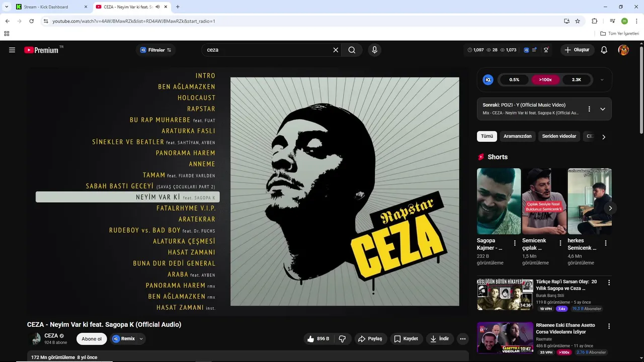
Task: Open options for the Semicenk çıplak short
Action: (560, 243)
